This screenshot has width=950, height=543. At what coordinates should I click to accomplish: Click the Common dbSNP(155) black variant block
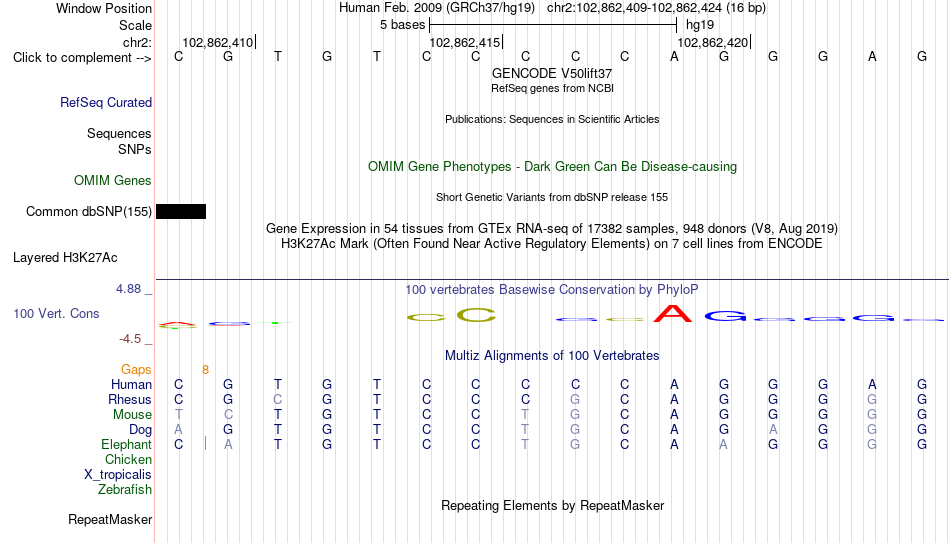181,212
